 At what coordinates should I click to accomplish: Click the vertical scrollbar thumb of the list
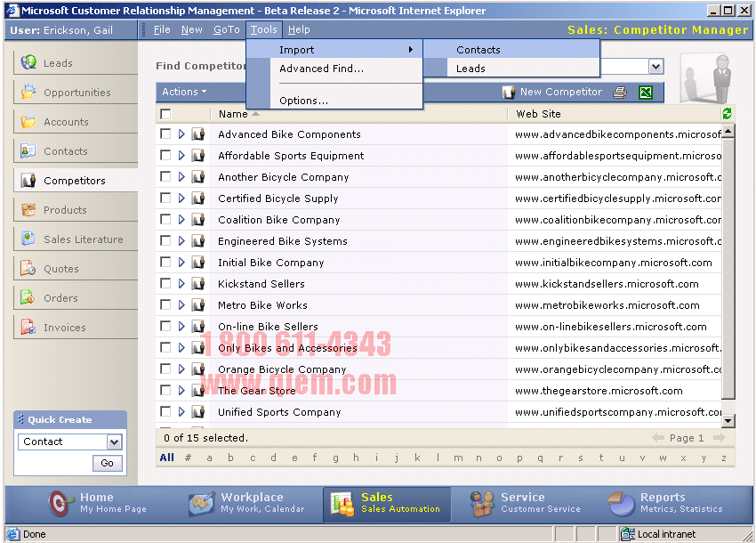[728, 268]
